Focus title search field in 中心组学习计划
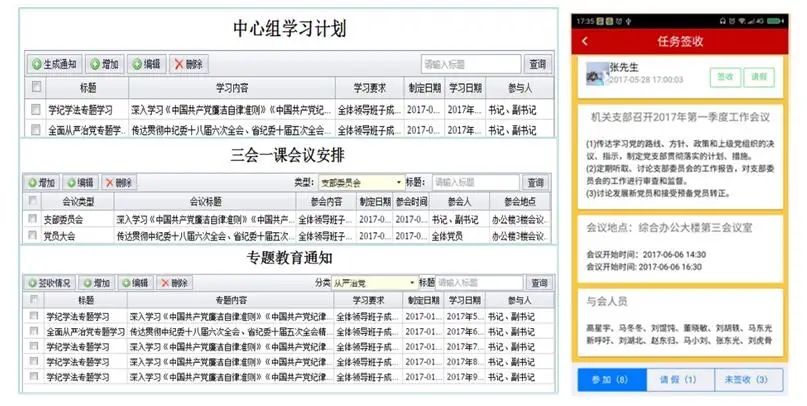Viewport: 807px width, 406px height. coord(470,64)
